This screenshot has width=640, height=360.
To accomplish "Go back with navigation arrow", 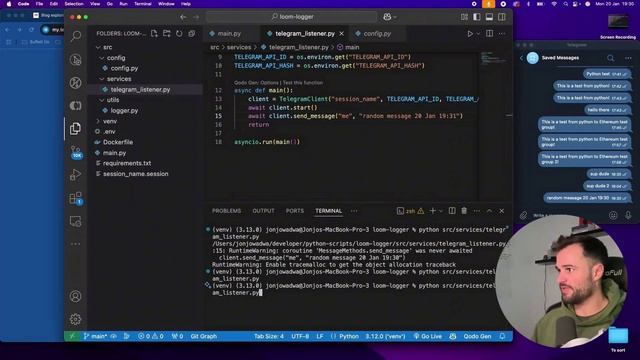I will 183,17.
